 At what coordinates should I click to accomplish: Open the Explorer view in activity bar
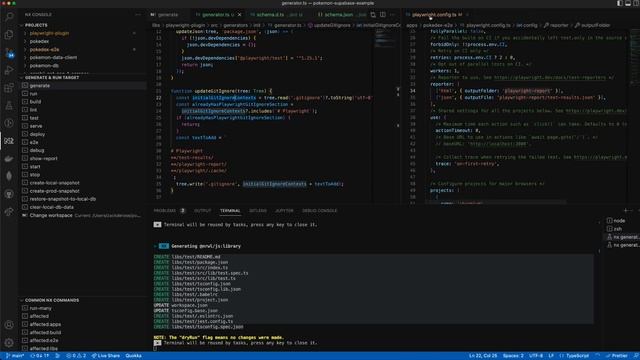(9, 35)
